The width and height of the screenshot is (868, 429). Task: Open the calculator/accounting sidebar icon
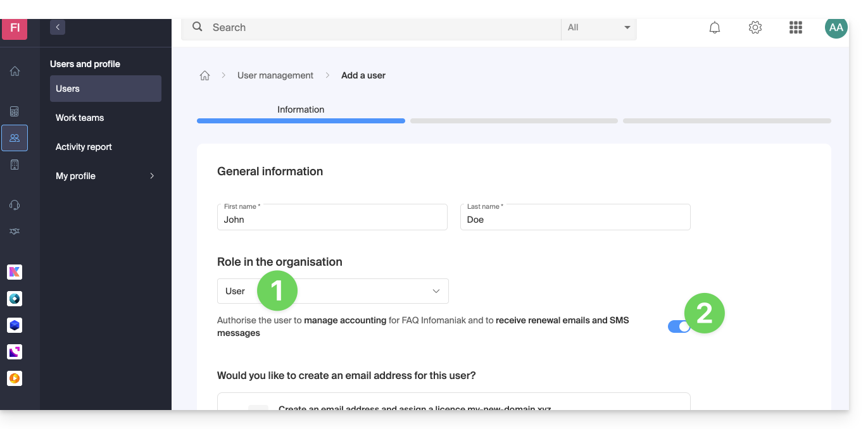coord(15,111)
